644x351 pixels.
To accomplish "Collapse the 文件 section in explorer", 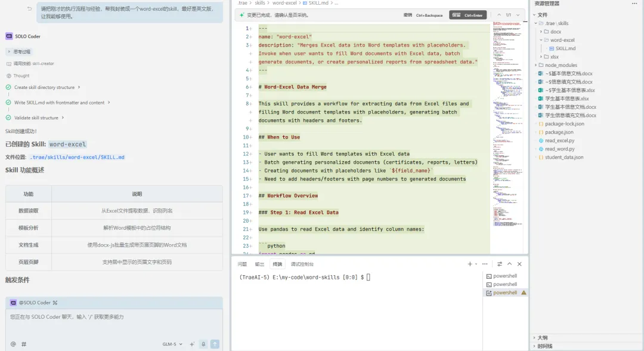I will (x=534, y=15).
